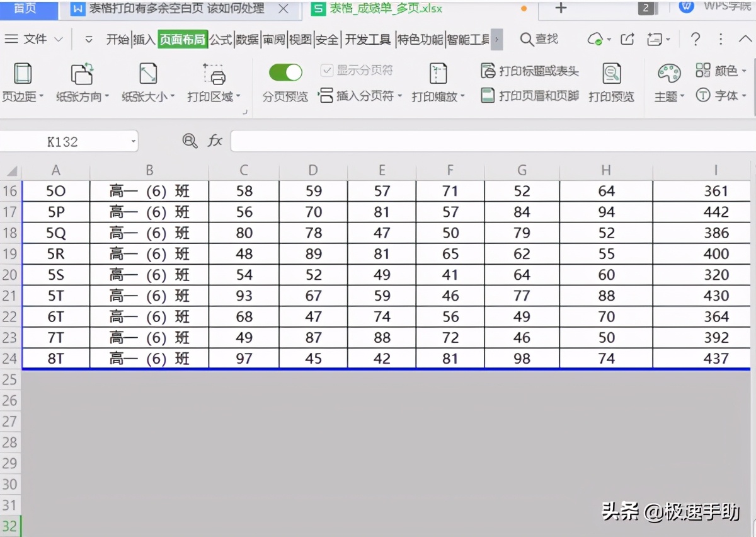Click the fx insert function icon
756x537 pixels.
click(215, 141)
